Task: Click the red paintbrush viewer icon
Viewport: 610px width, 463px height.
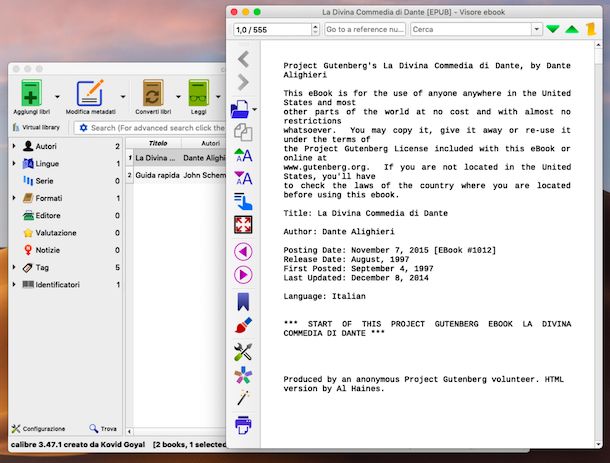Action: [x=243, y=325]
